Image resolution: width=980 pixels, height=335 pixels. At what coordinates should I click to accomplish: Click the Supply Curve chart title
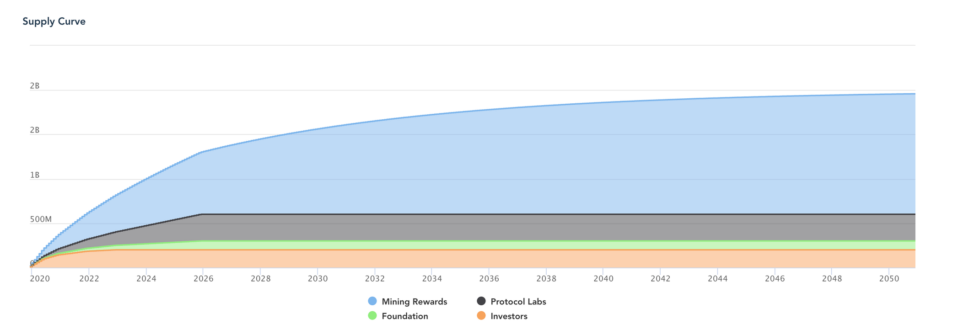[x=54, y=21]
